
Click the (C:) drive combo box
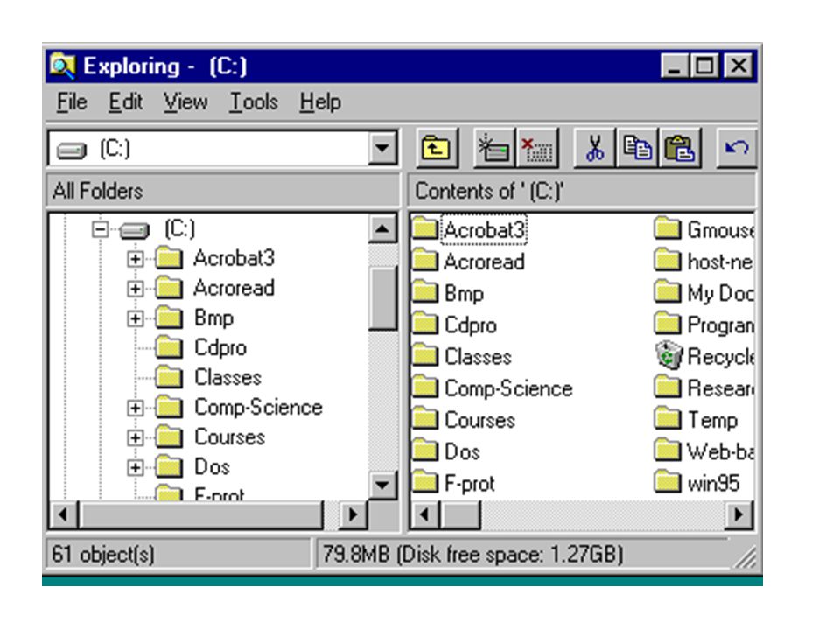coord(222,148)
